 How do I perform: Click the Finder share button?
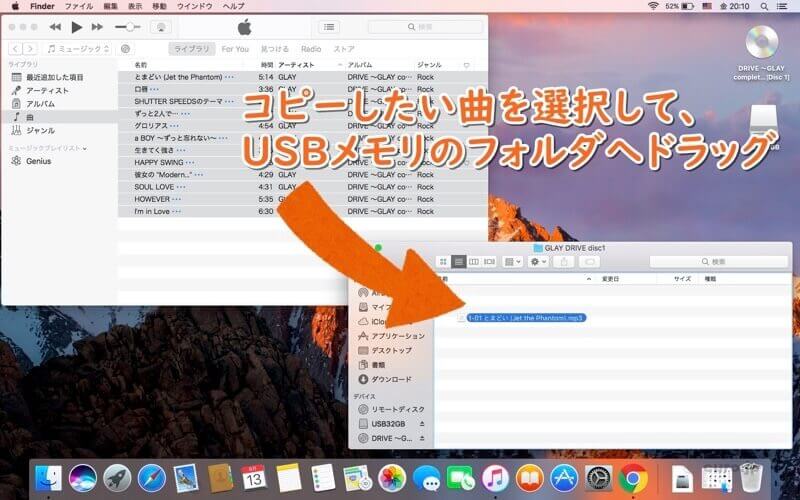(x=564, y=262)
